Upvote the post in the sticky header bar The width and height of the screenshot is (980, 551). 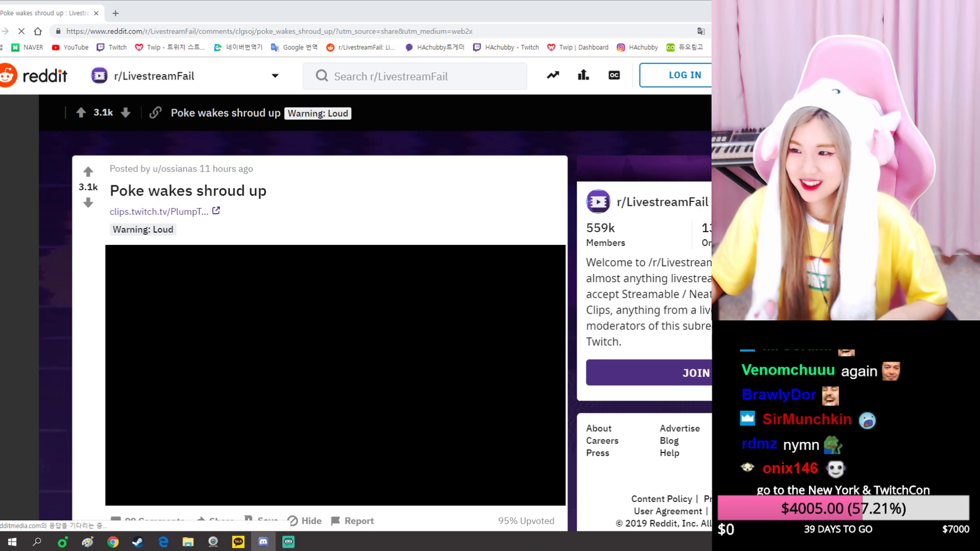click(x=81, y=113)
